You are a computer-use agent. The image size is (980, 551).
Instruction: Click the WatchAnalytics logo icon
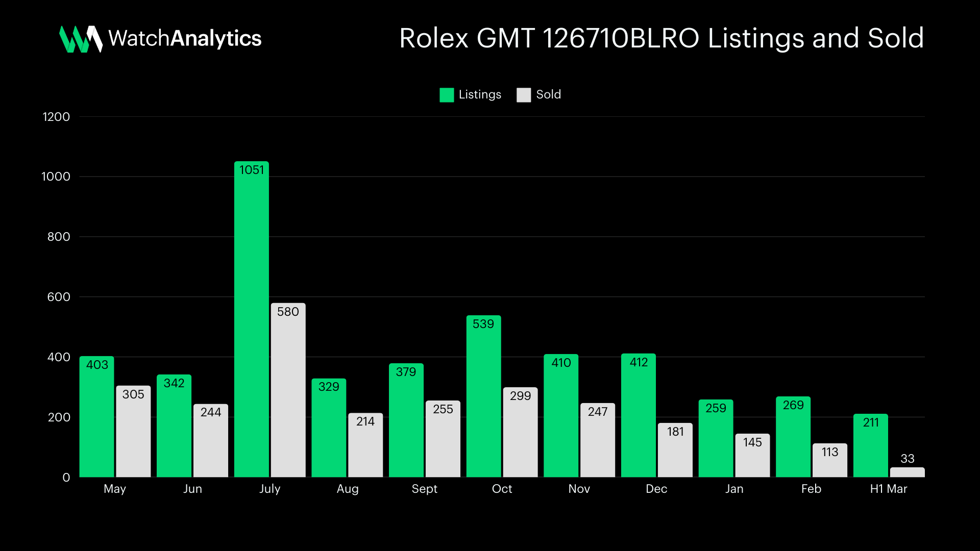click(x=81, y=39)
